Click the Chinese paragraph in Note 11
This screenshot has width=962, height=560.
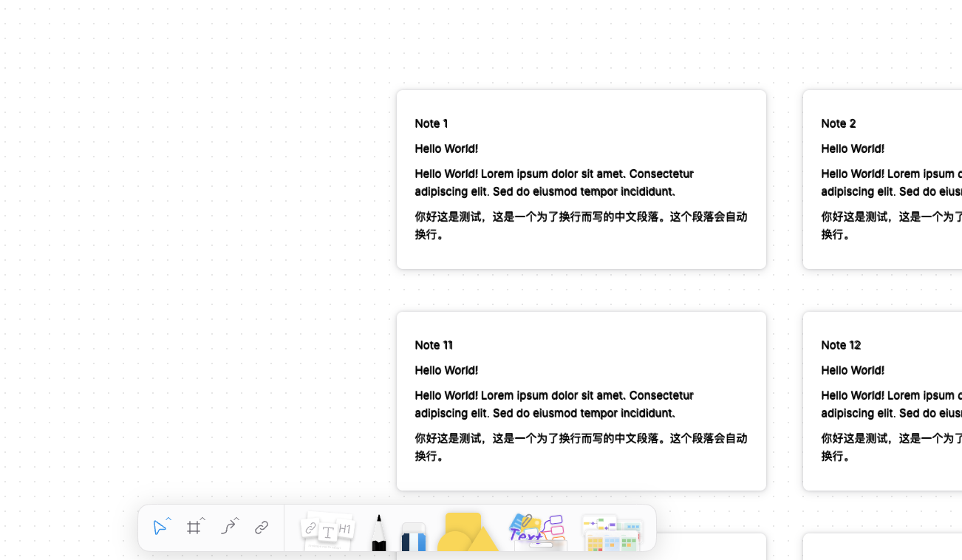pyautogui.click(x=580, y=447)
